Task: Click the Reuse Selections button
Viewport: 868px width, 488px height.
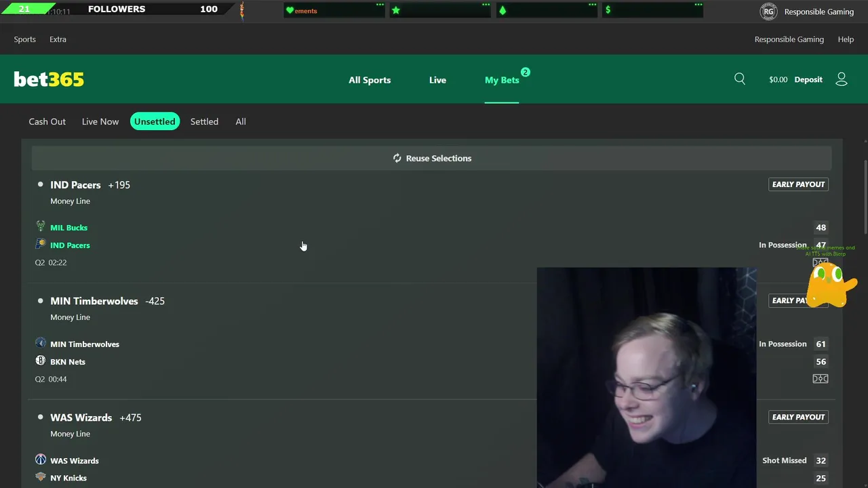Action: 431,158
